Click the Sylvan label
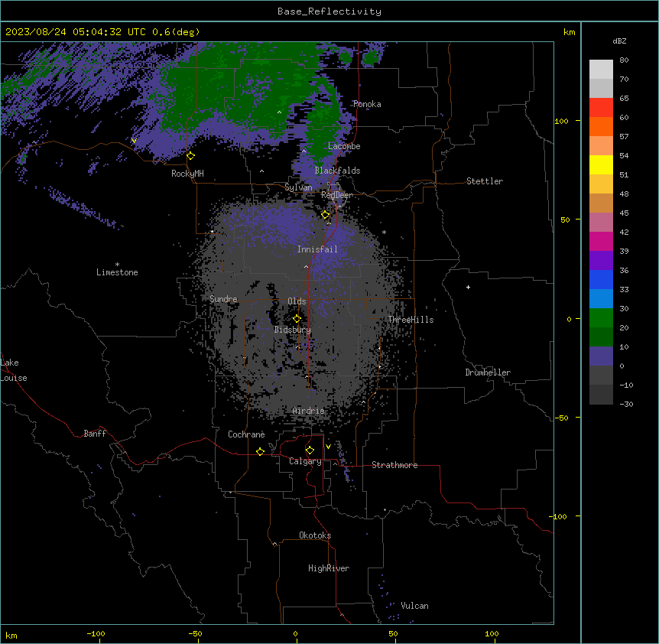Screen dimensions: 659x644 pyautogui.click(x=298, y=187)
